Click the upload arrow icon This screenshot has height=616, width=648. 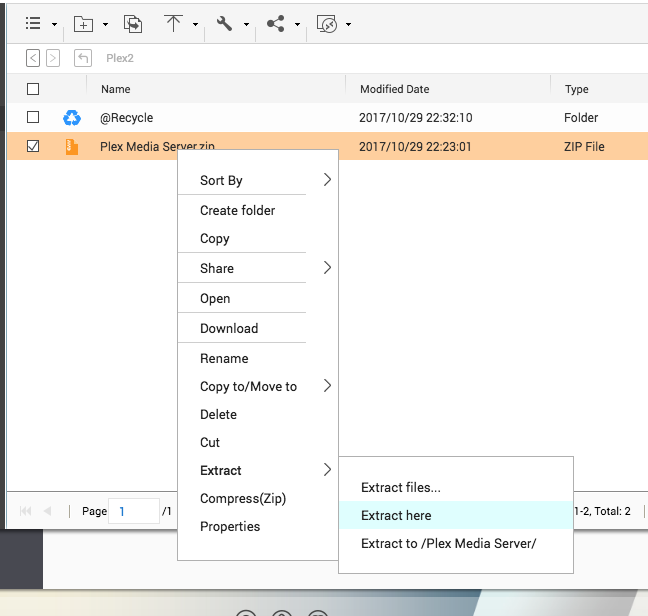coord(173,23)
